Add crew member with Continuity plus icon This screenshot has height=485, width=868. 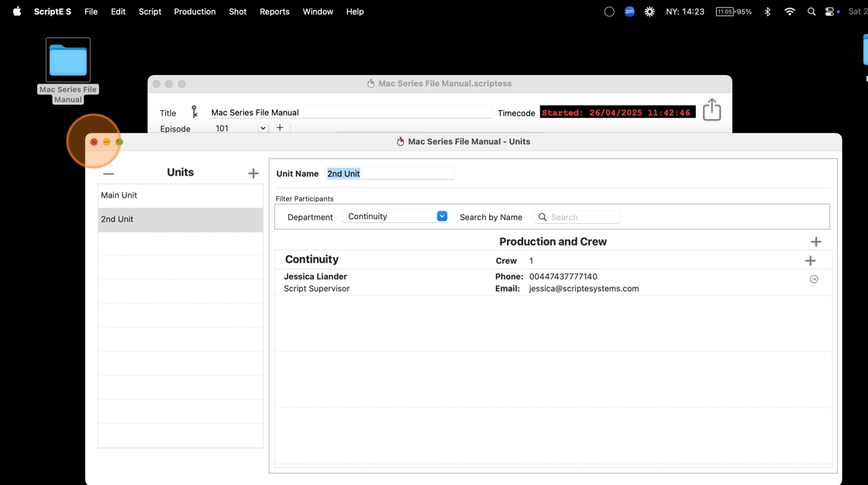click(810, 261)
